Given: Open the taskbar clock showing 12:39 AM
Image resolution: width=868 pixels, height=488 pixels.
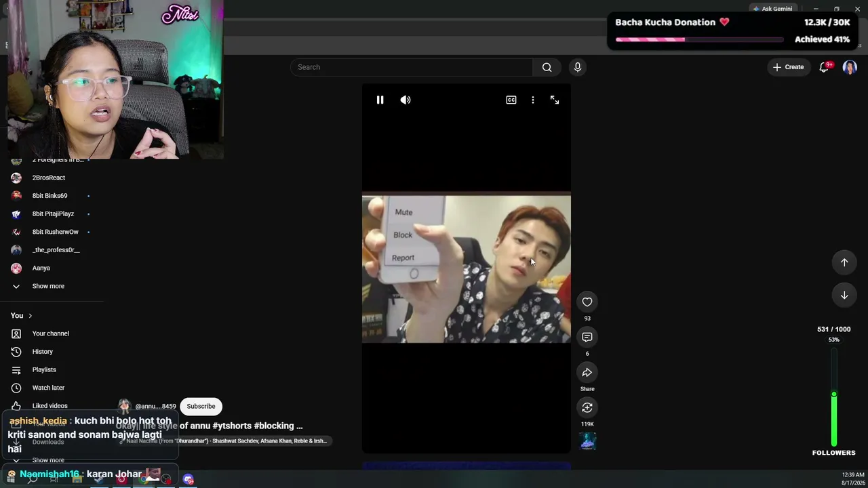Looking at the screenshot, I should pos(854,479).
